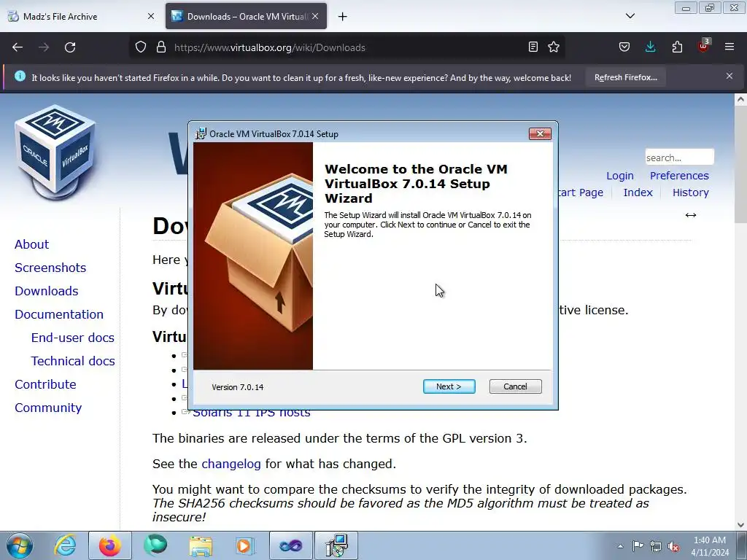Click the installer setup taskbar icon

click(336, 545)
